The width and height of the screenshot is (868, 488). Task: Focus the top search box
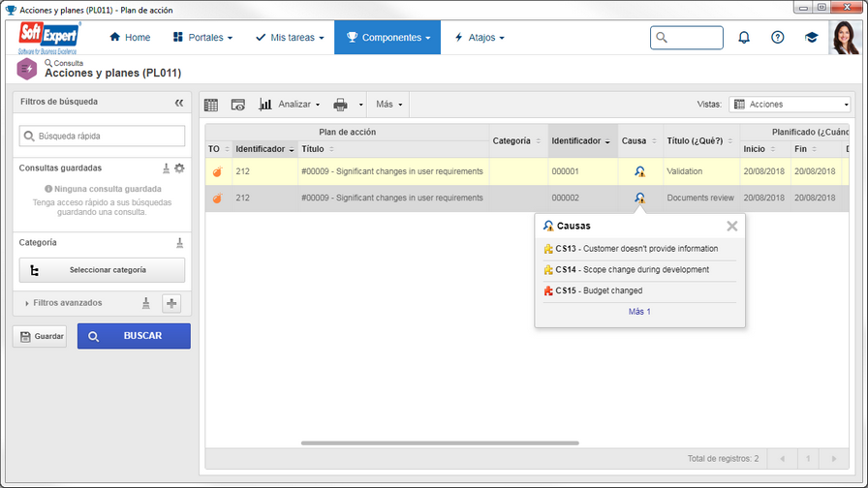click(x=687, y=38)
